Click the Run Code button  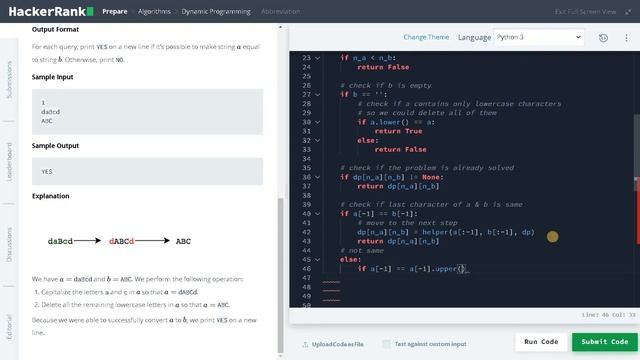point(541,342)
